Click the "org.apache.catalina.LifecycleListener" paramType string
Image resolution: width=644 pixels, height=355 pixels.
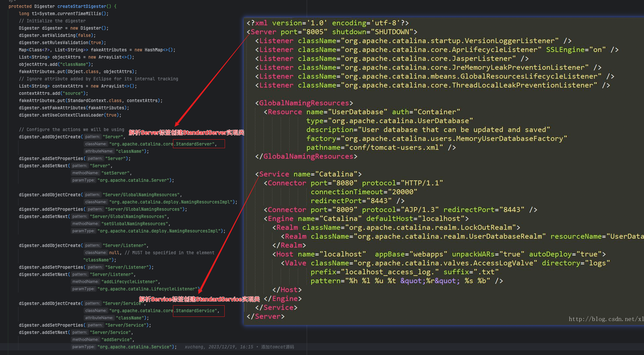[x=147, y=289]
